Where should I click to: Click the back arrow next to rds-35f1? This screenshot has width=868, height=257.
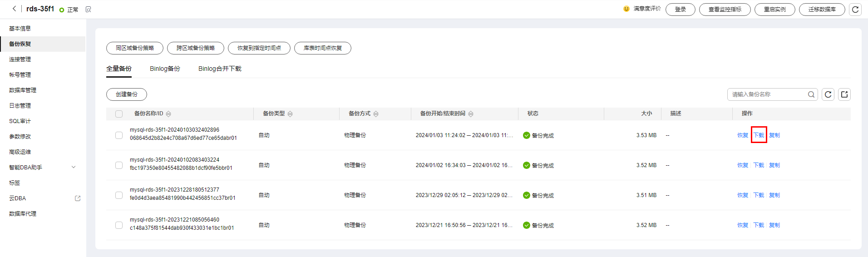pos(14,9)
